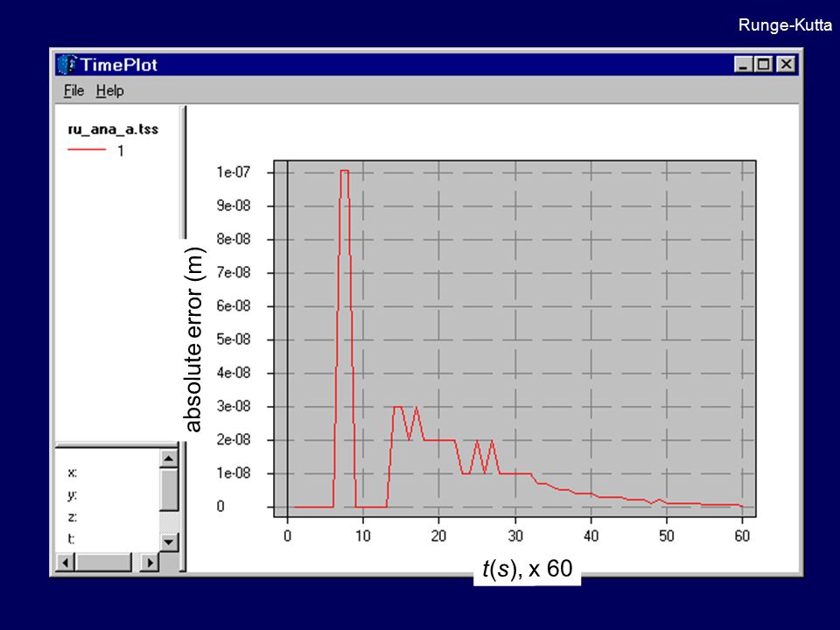Click the right arrow of horizontal scrollbar

point(150,563)
